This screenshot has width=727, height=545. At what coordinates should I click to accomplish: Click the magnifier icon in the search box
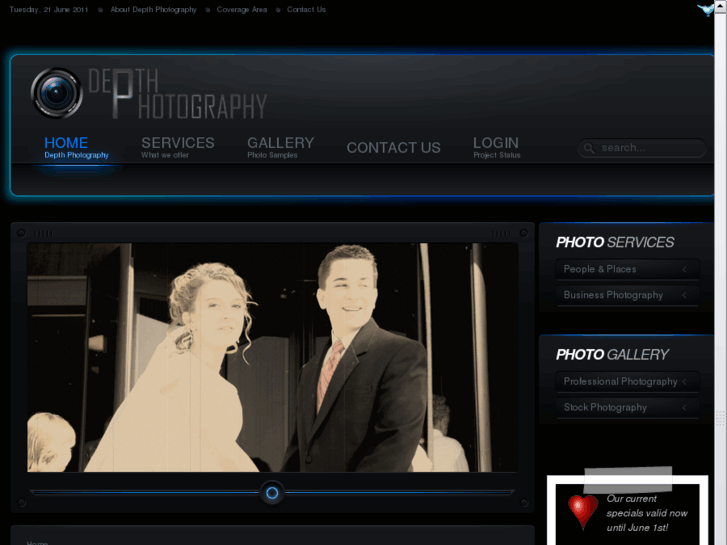click(x=589, y=148)
